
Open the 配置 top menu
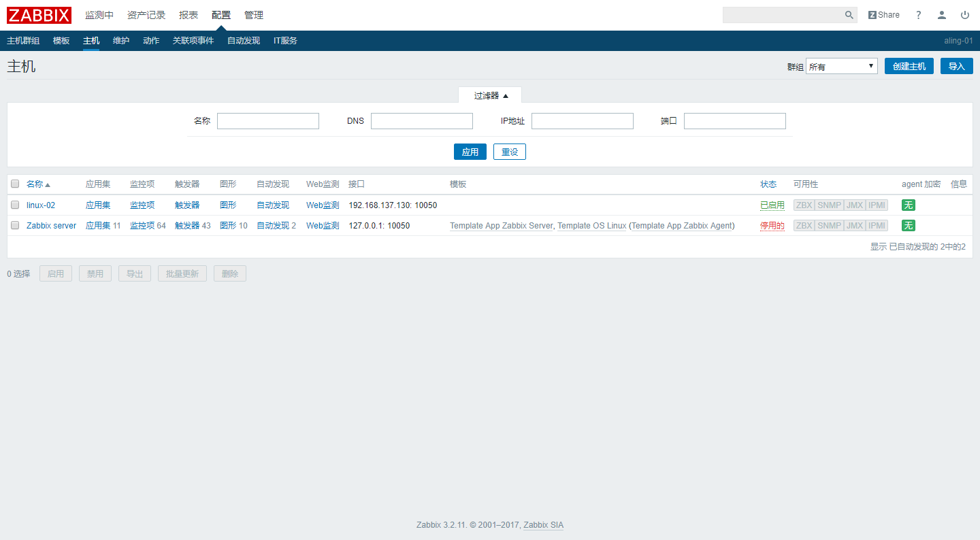coord(221,15)
